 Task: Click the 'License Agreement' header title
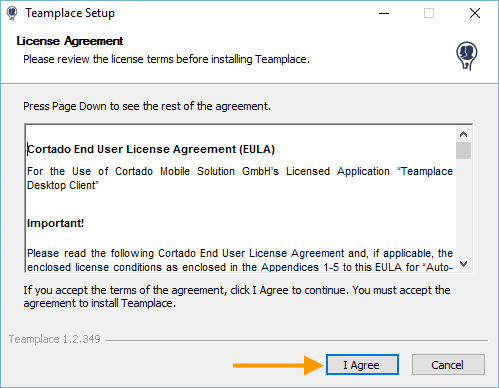point(70,41)
